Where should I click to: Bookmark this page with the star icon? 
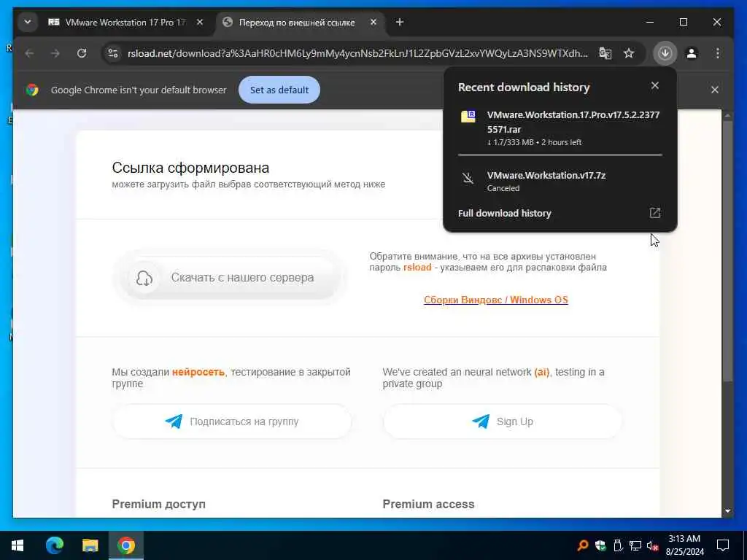click(629, 53)
